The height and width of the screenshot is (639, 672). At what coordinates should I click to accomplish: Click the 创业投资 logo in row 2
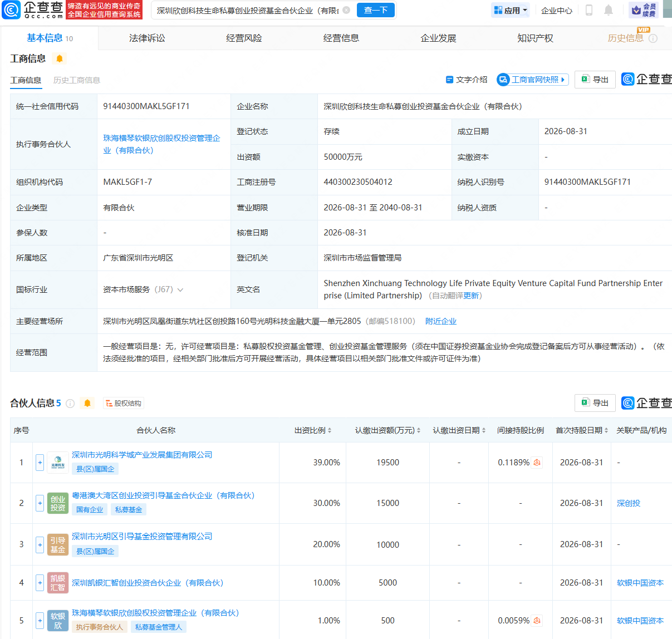click(58, 503)
